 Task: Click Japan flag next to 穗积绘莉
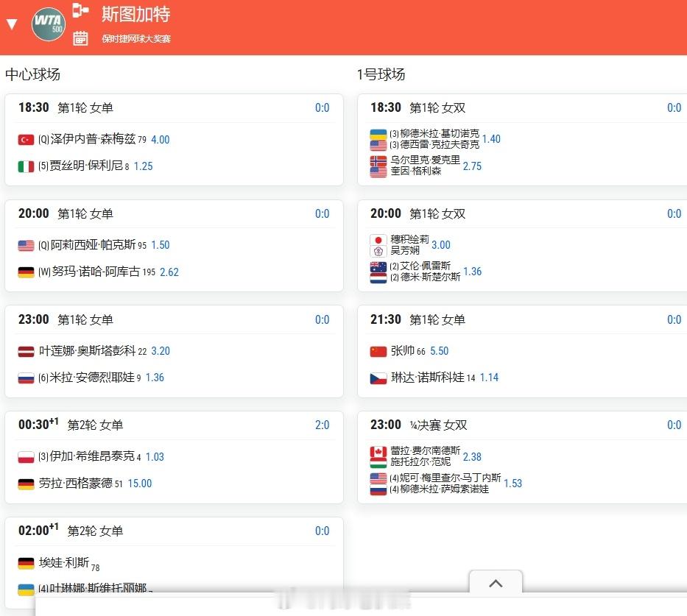click(x=378, y=240)
